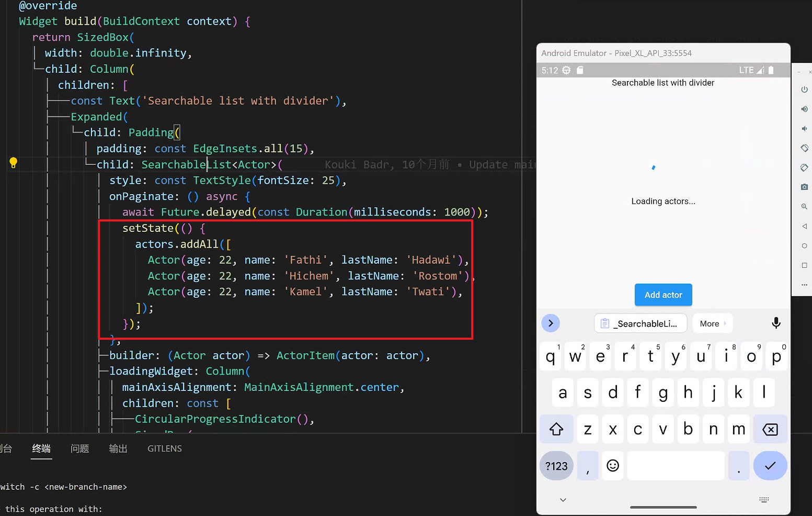
Task: Collapse the keyboard with the down chevron
Action: [x=563, y=500]
